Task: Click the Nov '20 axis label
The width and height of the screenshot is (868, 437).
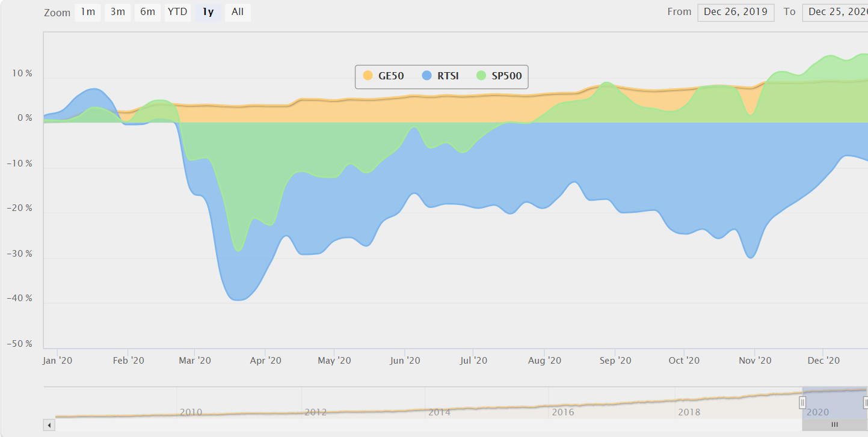Action: click(755, 361)
